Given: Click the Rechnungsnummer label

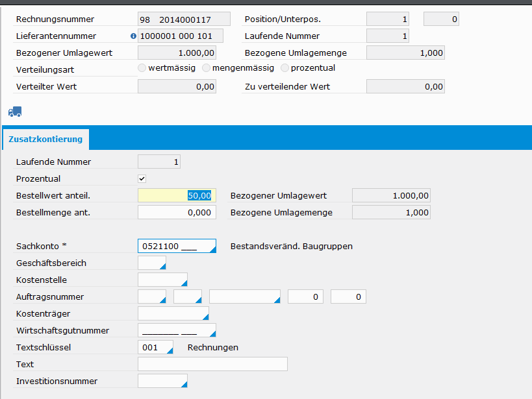Looking at the screenshot, I should pos(55,19).
